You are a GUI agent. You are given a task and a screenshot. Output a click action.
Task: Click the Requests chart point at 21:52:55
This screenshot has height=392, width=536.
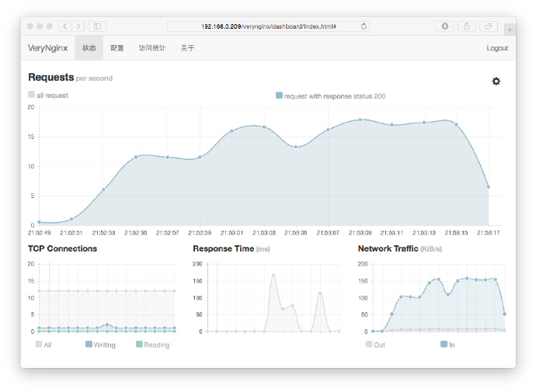pos(136,157)
